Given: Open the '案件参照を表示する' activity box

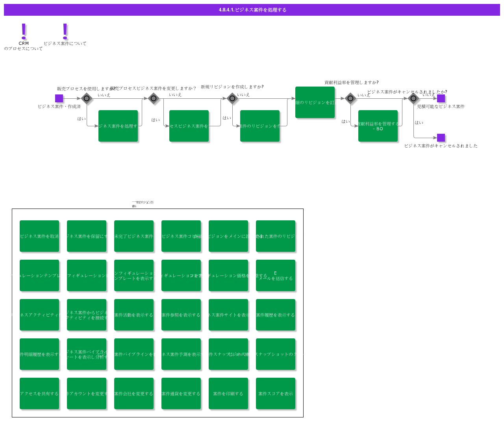Looking at the screenshot, I should (x=181, y=315).
